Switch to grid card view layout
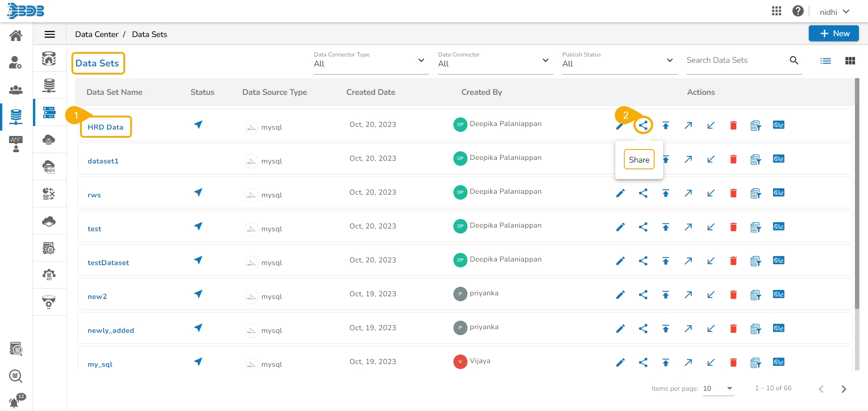Viewport: 868px width, 411px height. (850, 61)
